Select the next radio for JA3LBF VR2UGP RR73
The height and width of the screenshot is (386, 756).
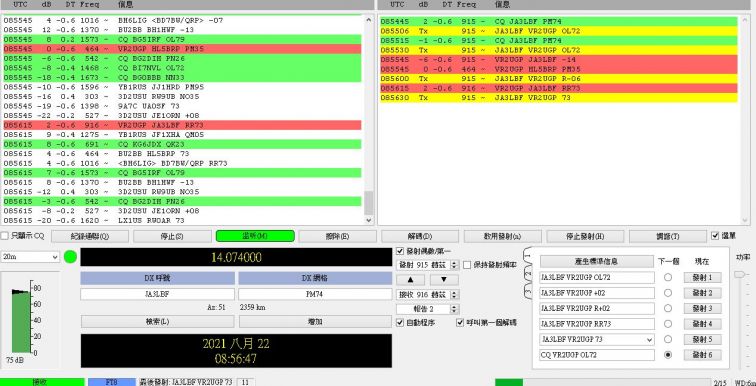[668, 324]
